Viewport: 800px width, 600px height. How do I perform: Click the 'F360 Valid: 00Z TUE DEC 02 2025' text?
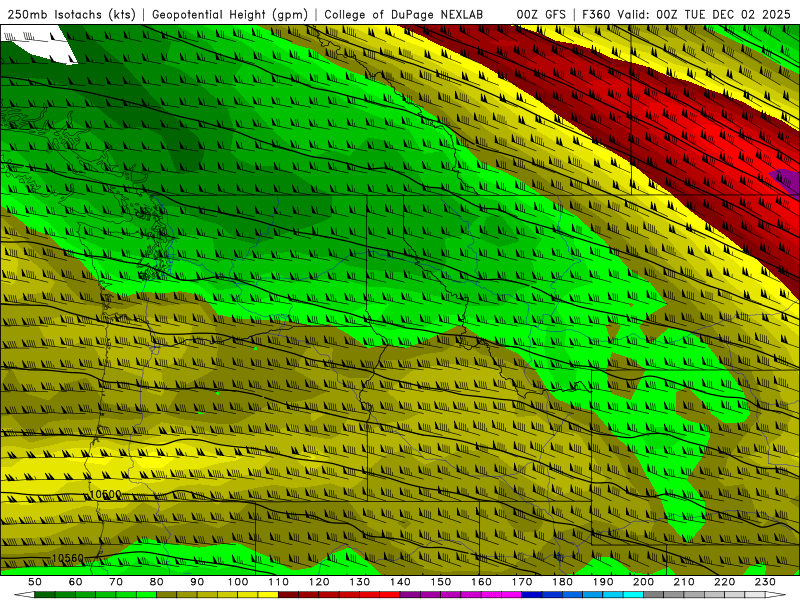click(x=686, y=14)
